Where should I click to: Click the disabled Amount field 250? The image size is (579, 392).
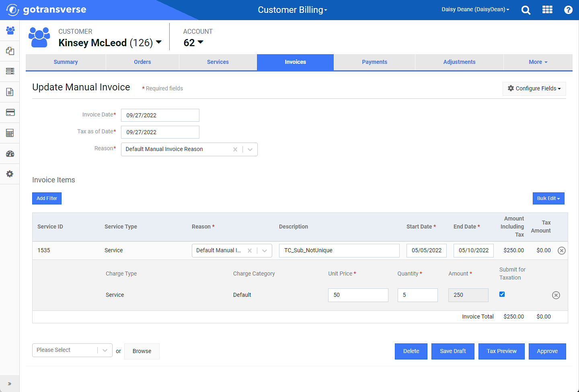click(468, 295)
